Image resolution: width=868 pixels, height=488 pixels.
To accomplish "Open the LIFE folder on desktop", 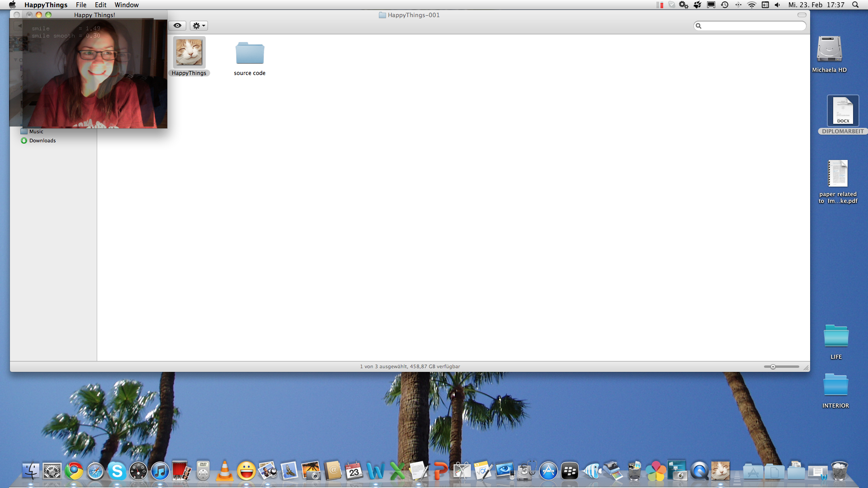I will [x=836, y=337].
